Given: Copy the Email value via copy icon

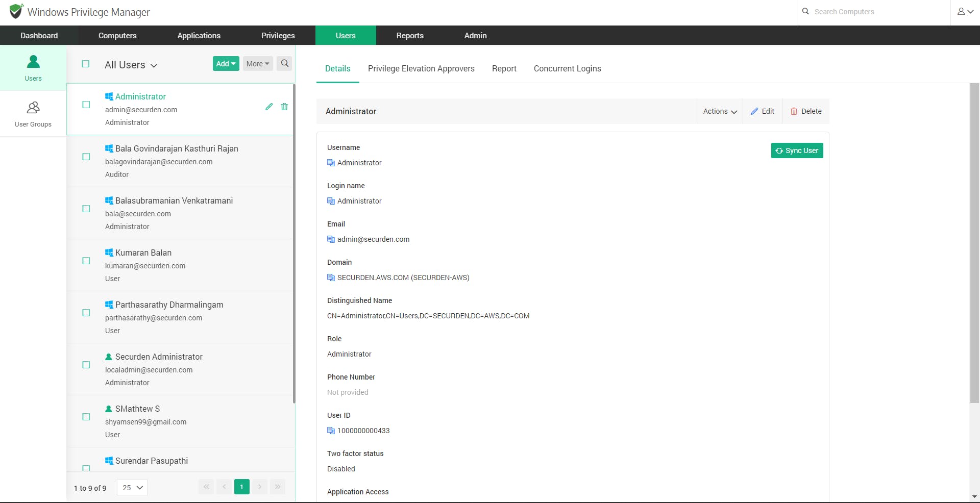Looking at the screenshot, I should coord(331,239).
